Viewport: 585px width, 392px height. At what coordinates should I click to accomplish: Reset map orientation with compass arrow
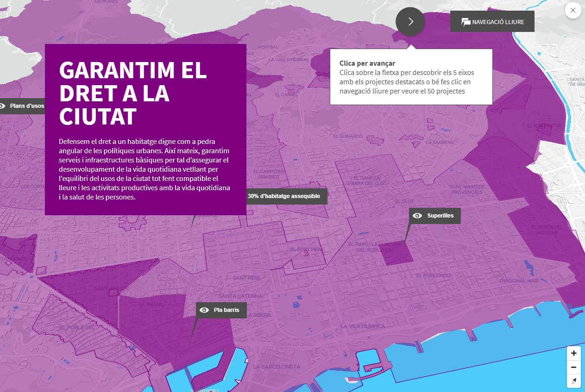coord(573,380)
